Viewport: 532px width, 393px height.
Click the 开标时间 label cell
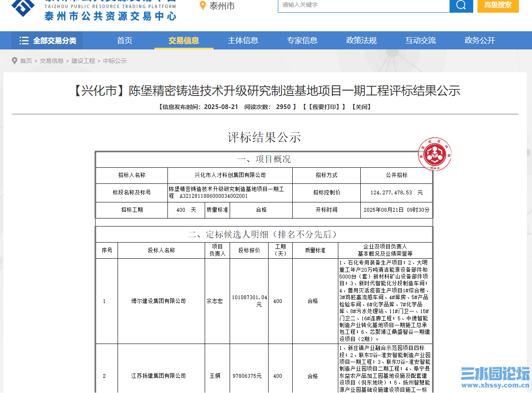coord(326,210)
